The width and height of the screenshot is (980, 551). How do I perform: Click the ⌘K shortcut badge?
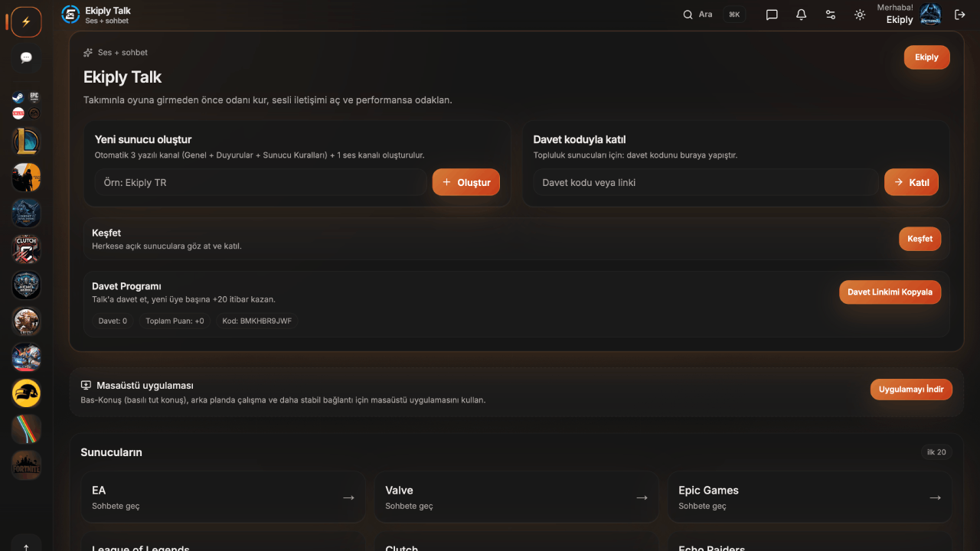click(734, 15)
